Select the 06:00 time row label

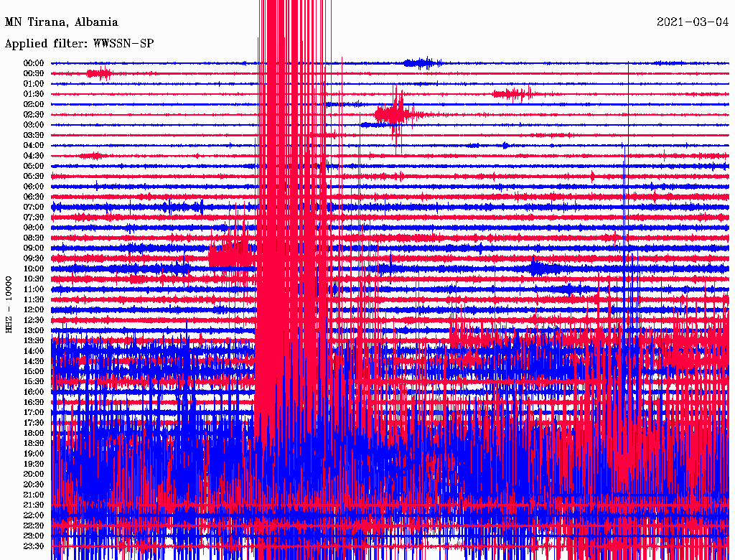pos(34,186)
